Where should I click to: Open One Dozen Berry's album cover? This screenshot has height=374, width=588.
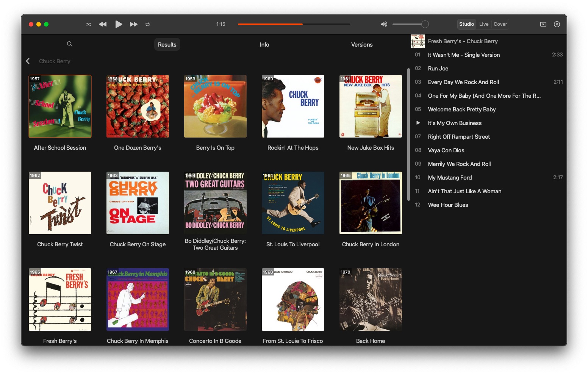(138, 106)
